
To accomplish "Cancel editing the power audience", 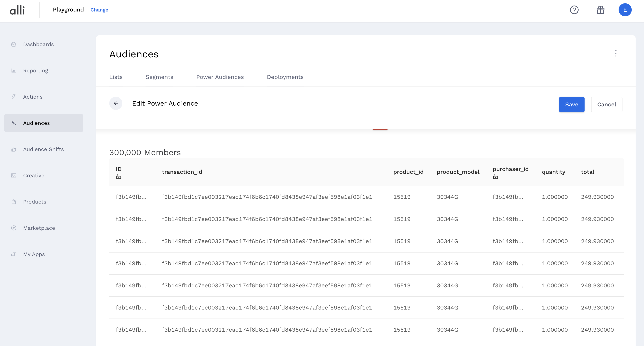I will click(x=606, y=105).
